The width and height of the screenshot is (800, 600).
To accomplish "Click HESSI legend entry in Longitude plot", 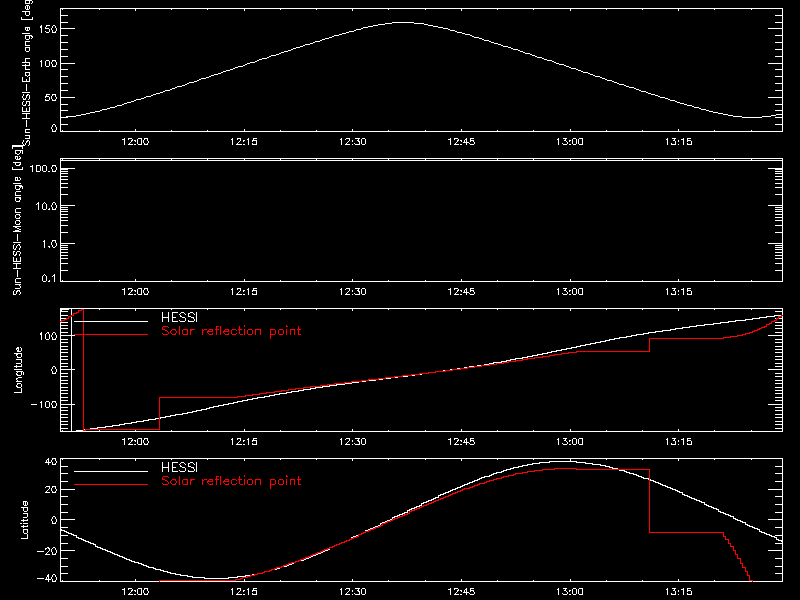I will coord(180,317).
